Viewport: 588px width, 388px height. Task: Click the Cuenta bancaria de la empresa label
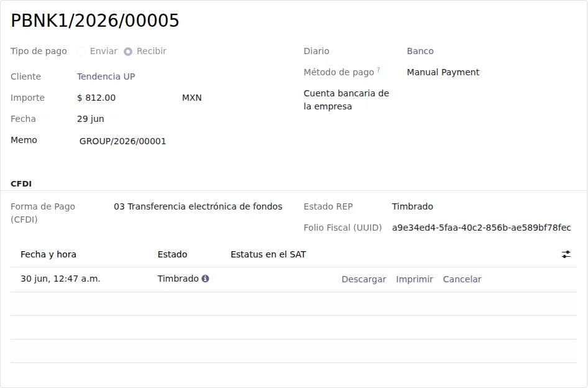pos(346,100)
